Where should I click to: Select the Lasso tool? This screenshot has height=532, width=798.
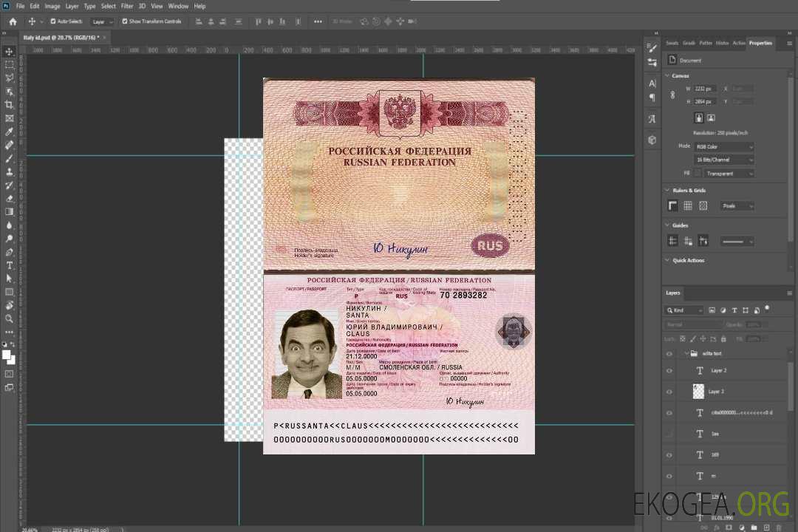pos(9,78)
